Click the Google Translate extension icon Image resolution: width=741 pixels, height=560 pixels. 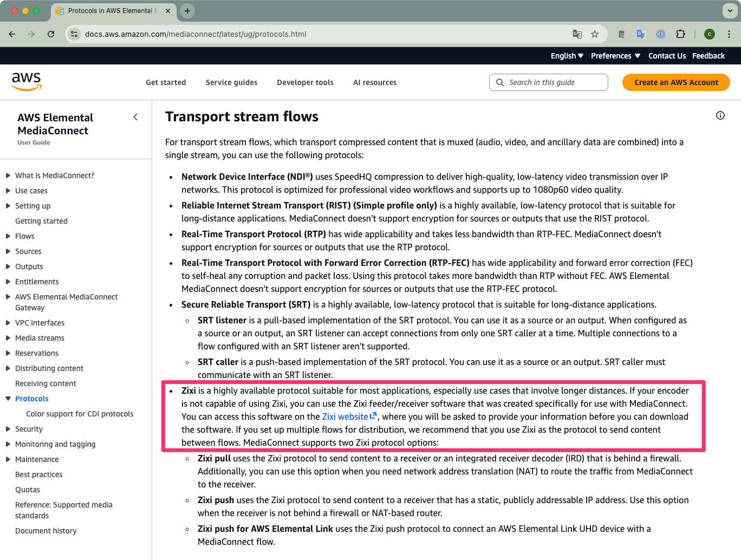[641, 34]
